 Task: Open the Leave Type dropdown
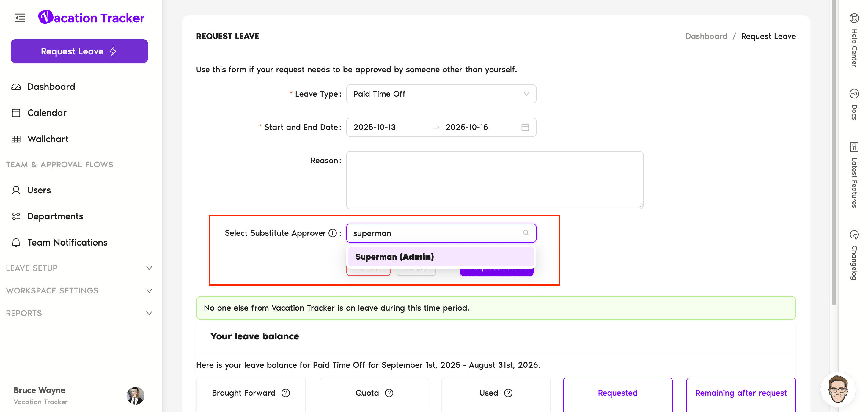tap(441, 94)
